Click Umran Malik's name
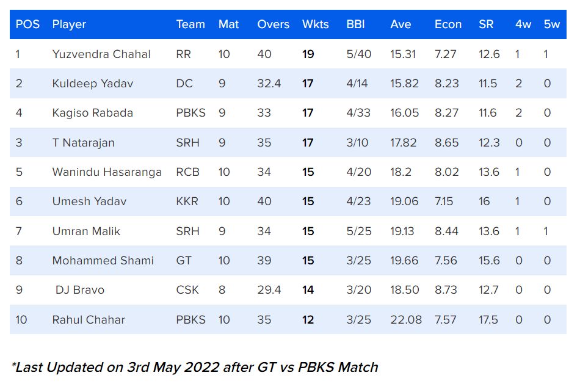This screenshot has width=580, height=392. pos(86,231)
